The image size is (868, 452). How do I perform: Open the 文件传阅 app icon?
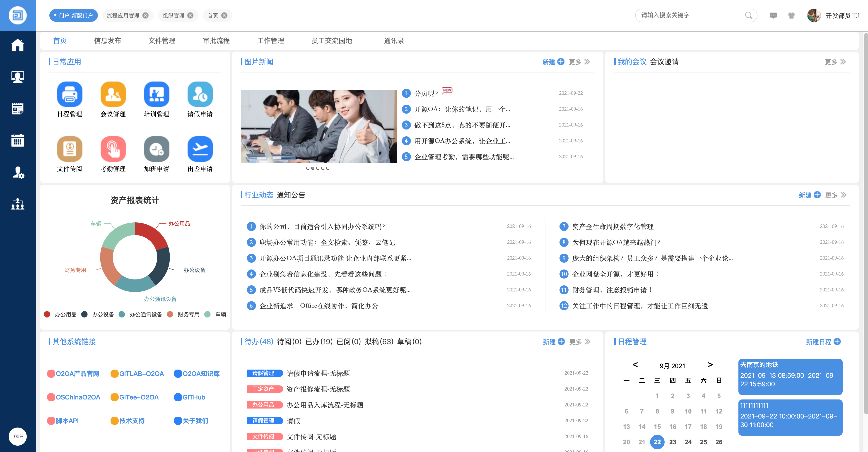click(69, 149)
